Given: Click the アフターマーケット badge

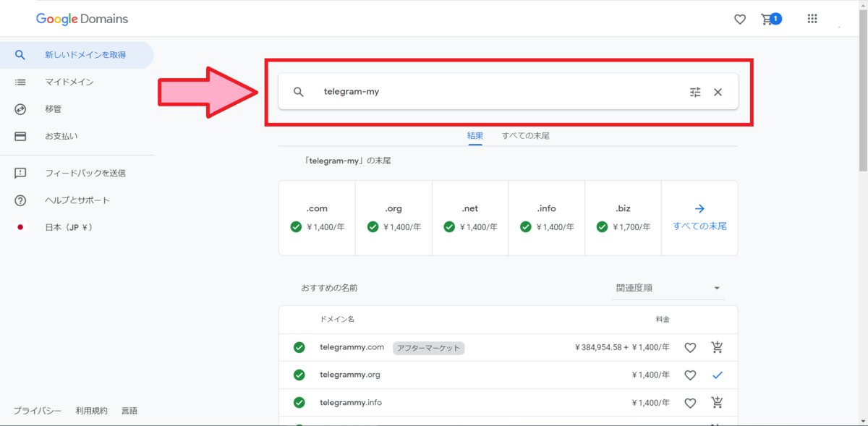Looking at the screenshot, I should [x=429, y=348].
